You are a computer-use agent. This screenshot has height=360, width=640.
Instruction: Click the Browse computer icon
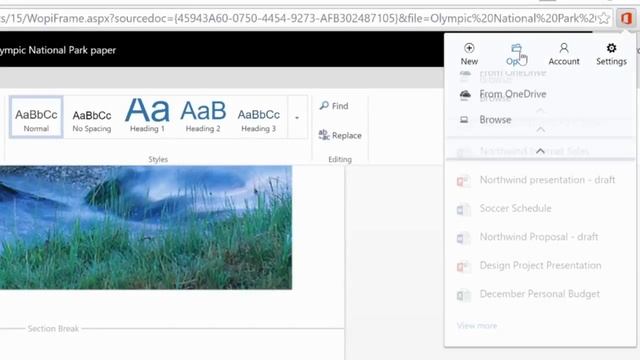tap(464, 120)
